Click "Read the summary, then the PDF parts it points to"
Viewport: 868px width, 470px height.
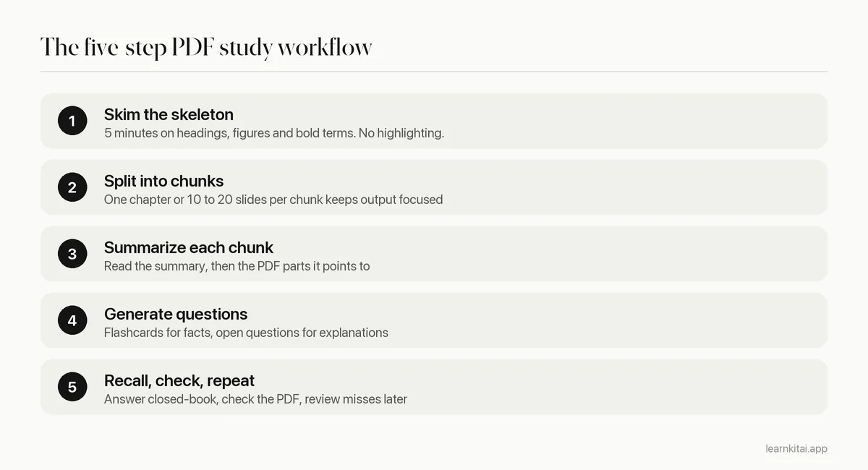[x=237, y=266]
